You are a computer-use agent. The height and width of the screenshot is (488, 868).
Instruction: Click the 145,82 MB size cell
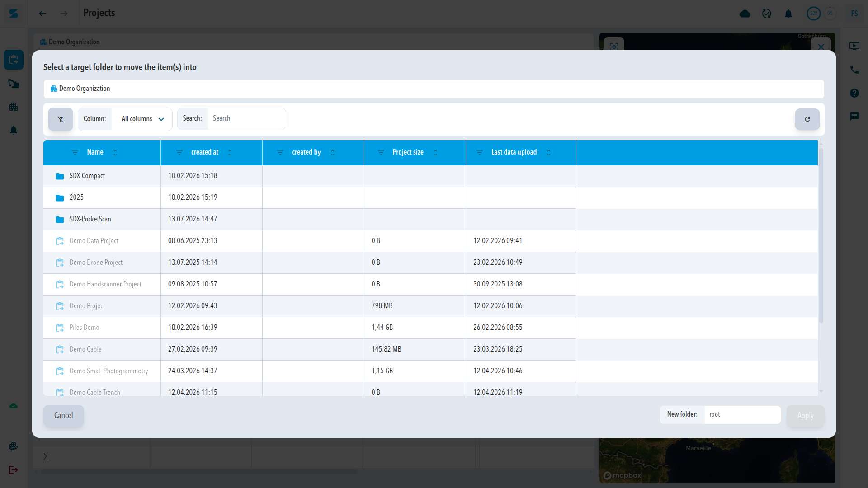pyautogui.click(x=415, y=349)
